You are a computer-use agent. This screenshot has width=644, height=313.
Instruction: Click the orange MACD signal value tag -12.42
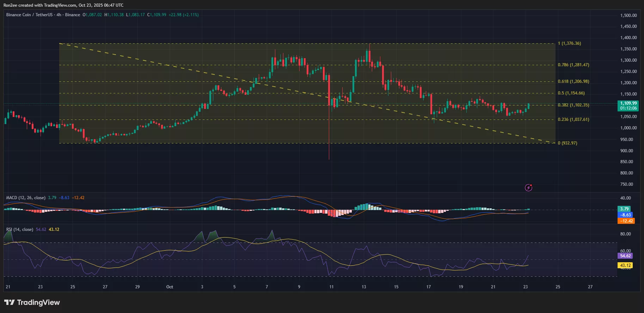tap(626, 221)
